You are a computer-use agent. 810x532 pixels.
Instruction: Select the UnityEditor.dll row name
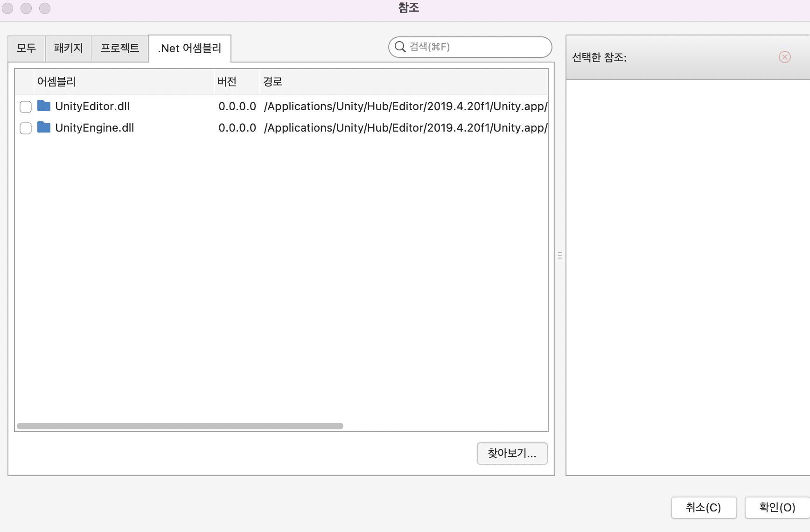92,106
